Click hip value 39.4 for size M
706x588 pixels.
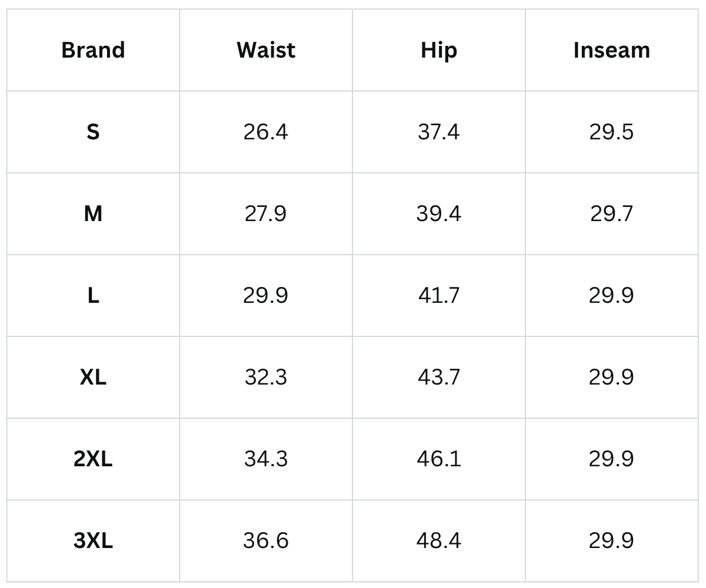(x=439, y=213)
